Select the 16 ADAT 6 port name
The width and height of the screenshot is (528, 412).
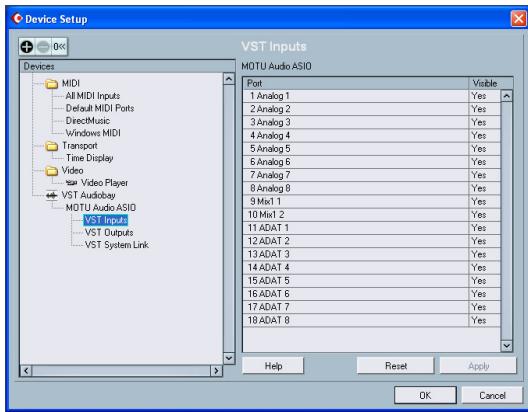point(269,294)
